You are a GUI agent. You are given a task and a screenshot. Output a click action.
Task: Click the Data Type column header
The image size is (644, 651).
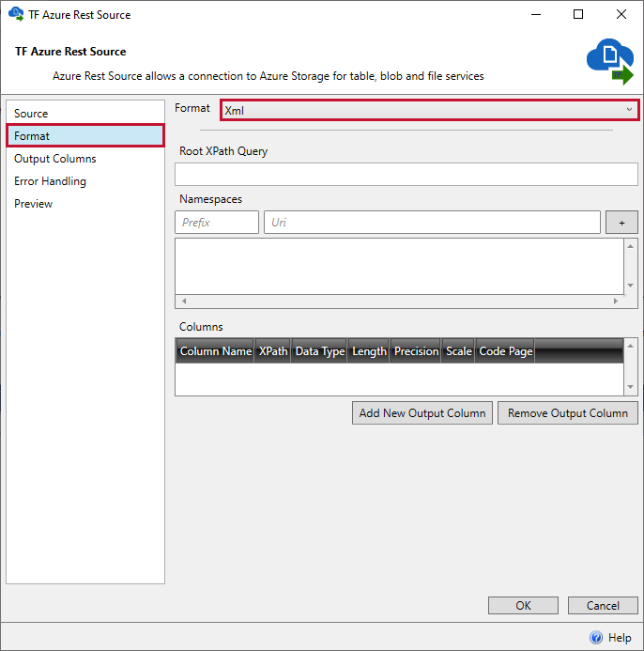319,351
